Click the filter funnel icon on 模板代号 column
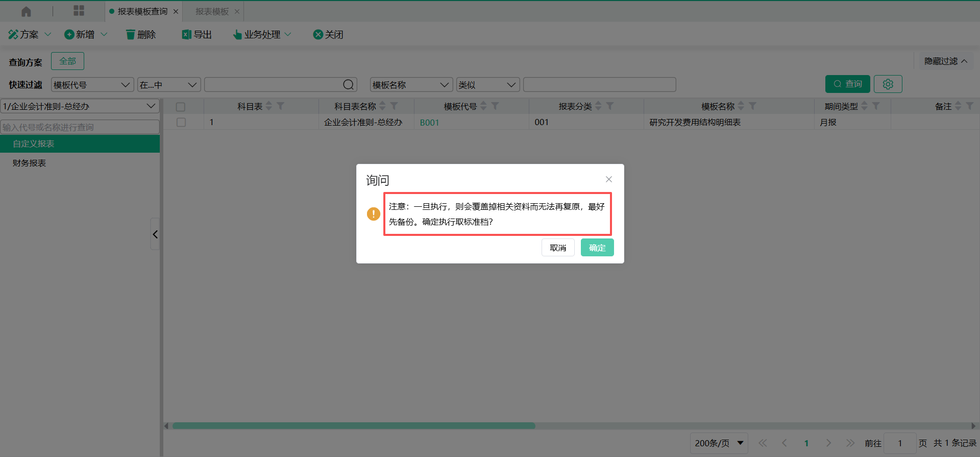This screenshot has width=980, height=457. (495, 106)
